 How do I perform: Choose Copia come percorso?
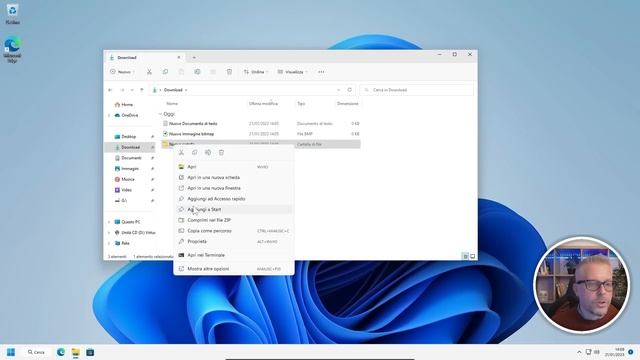coord(234,231)
